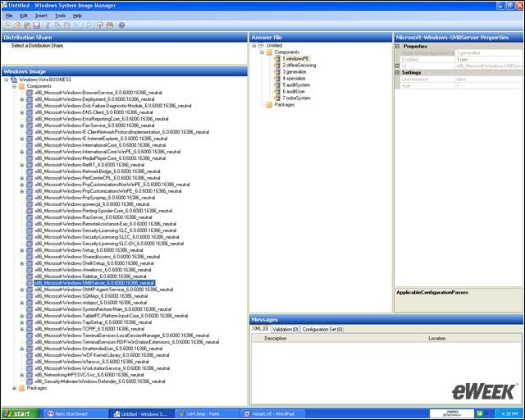Open the Edit menu
This screenshot has width=525, height=420.
[24, 16]
